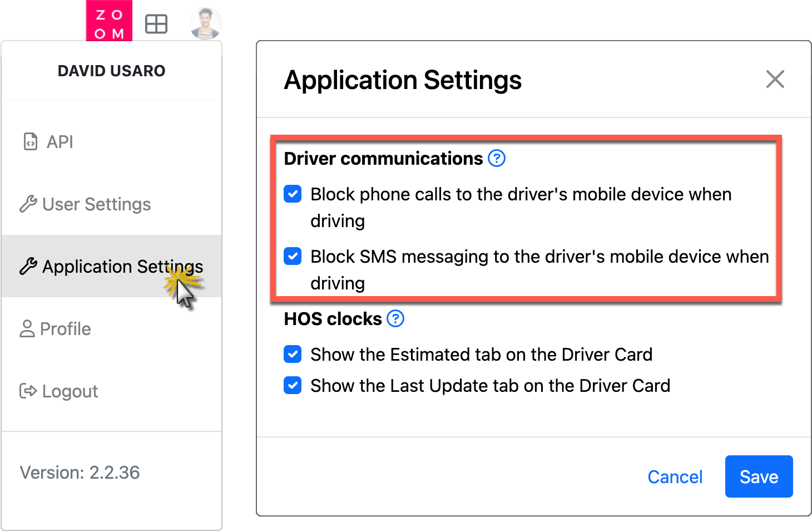
Task: Click the API document icon
Action: [x=31, y=142]
